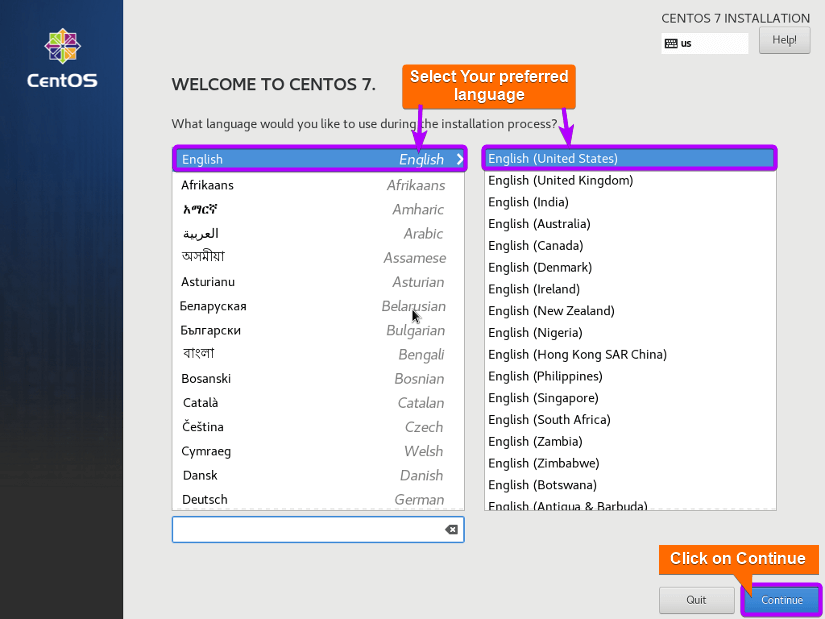Screen dimensions: 825x619
Task: Choose English (Zambia) locale
Action: 630,442
